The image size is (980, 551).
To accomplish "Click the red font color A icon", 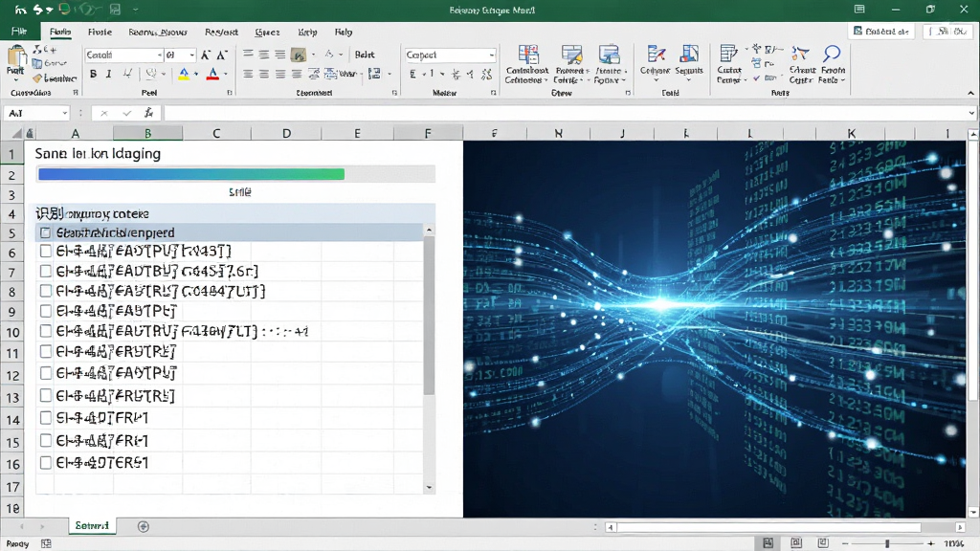I will coord(212,75).
